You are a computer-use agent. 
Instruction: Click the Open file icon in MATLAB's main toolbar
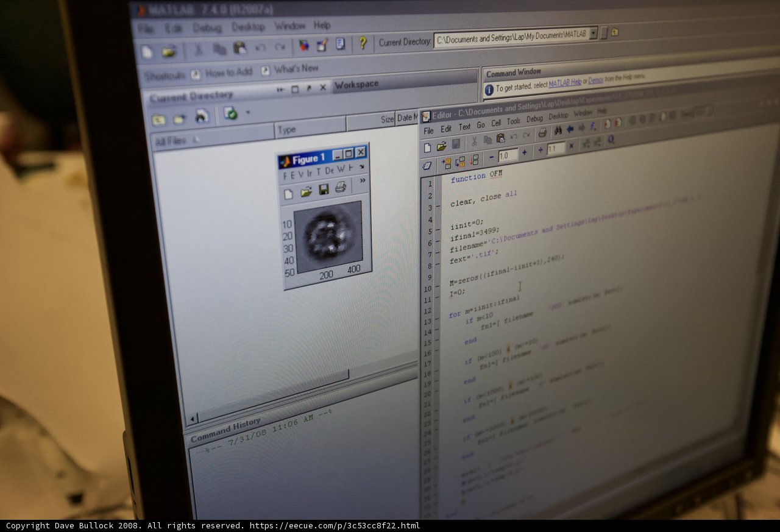(x=169, y=52)
